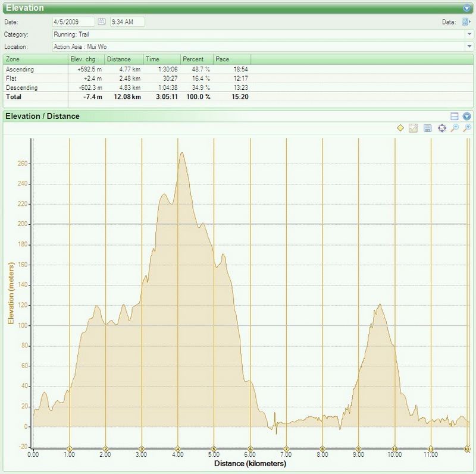476x474 pixels.
Task: Open the calendar date picker icon
Action: [102, 21]
